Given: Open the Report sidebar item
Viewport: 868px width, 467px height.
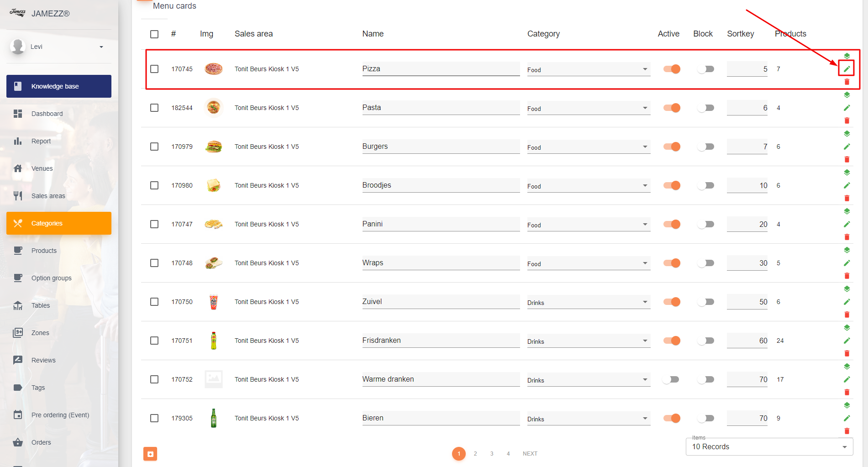Looking at the screenshot, I should (59, 141).
